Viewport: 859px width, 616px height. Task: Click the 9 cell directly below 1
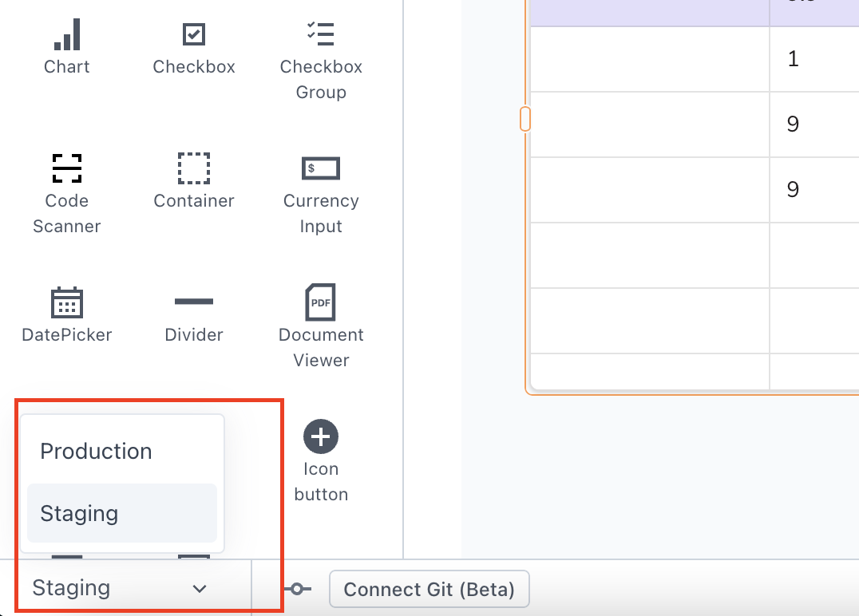click(813, 124)
